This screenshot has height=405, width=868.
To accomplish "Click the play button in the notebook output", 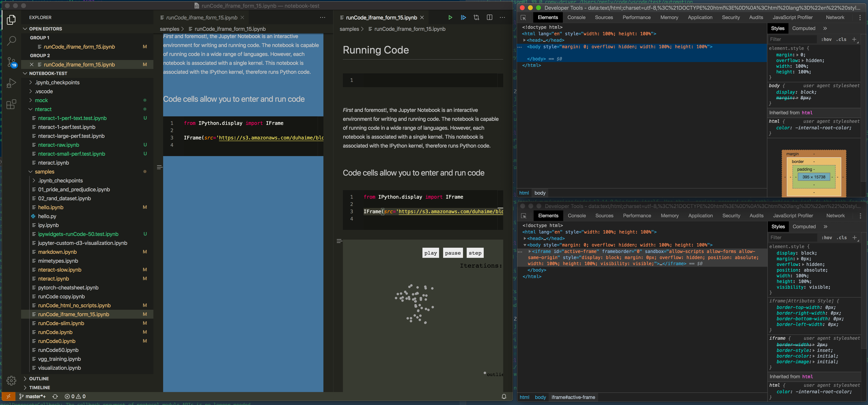I will pyautogui.click(x=430, y=253).
